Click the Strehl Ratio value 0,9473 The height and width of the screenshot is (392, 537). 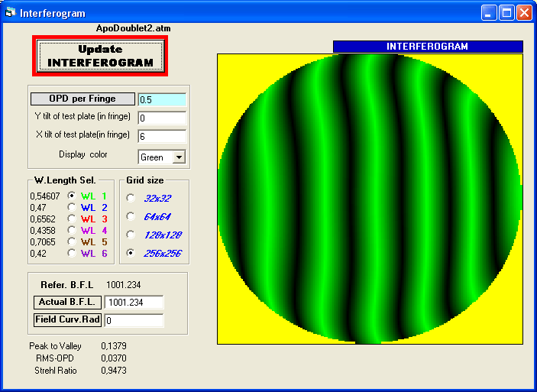pyautogui.click(x=114, y=371)
